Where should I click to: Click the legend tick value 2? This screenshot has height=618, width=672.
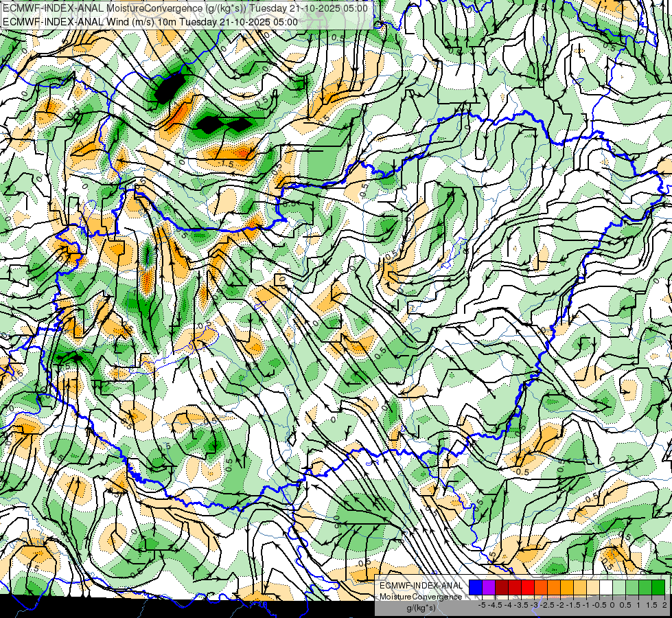click(664, 605)
